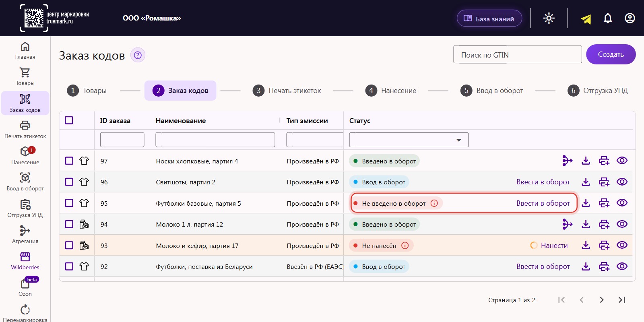Screen dimensions: 644x322
Task: Click the Наименование filter input
Action: [x=215, y=140]
